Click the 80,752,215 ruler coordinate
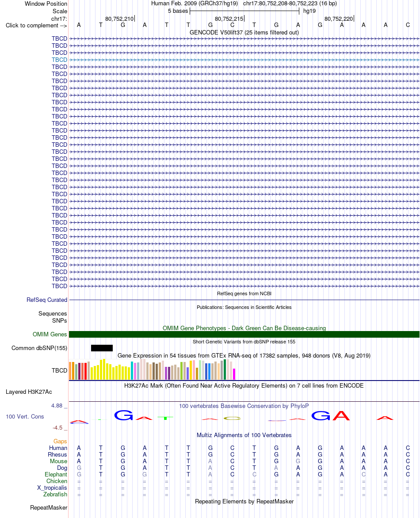The image size is (420, 518). click(x=229, y=19)
